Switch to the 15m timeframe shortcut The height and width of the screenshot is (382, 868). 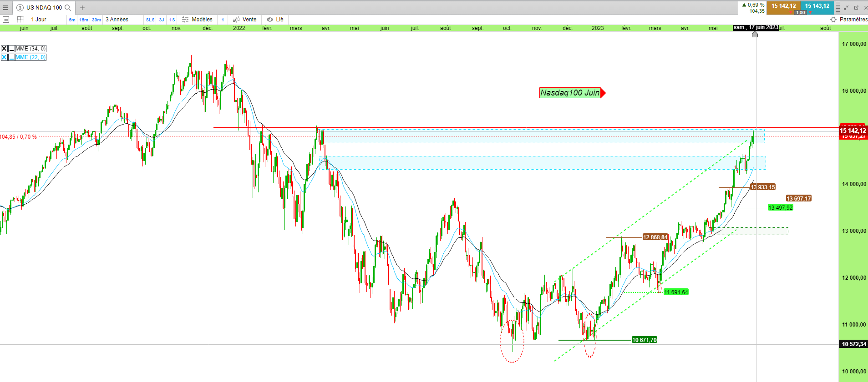coord(84,20)
